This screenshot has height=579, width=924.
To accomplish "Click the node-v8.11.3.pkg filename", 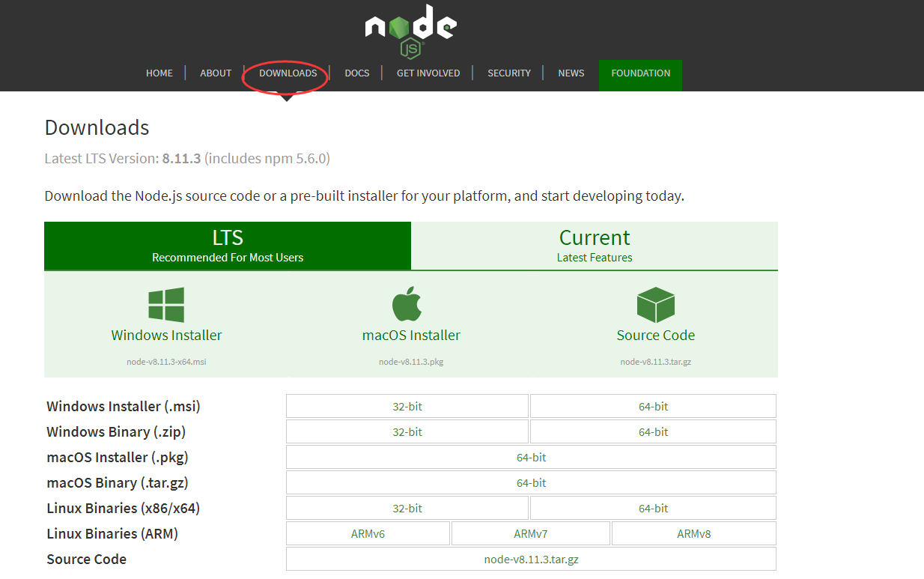I will [411, 362].
